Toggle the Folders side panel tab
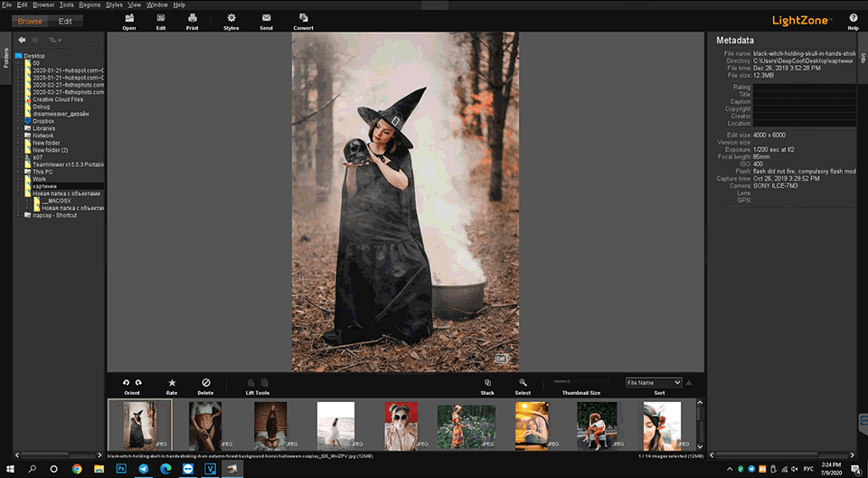 coord(6,58)
